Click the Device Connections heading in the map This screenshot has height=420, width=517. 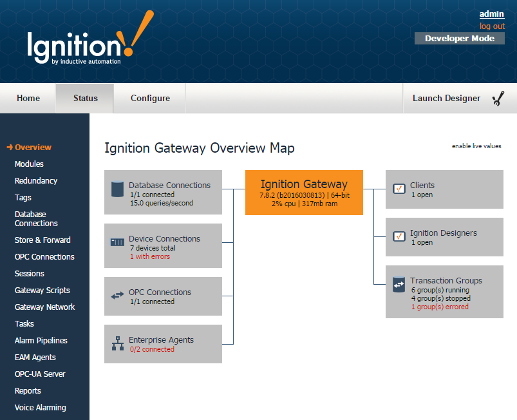tap(164, 238)
